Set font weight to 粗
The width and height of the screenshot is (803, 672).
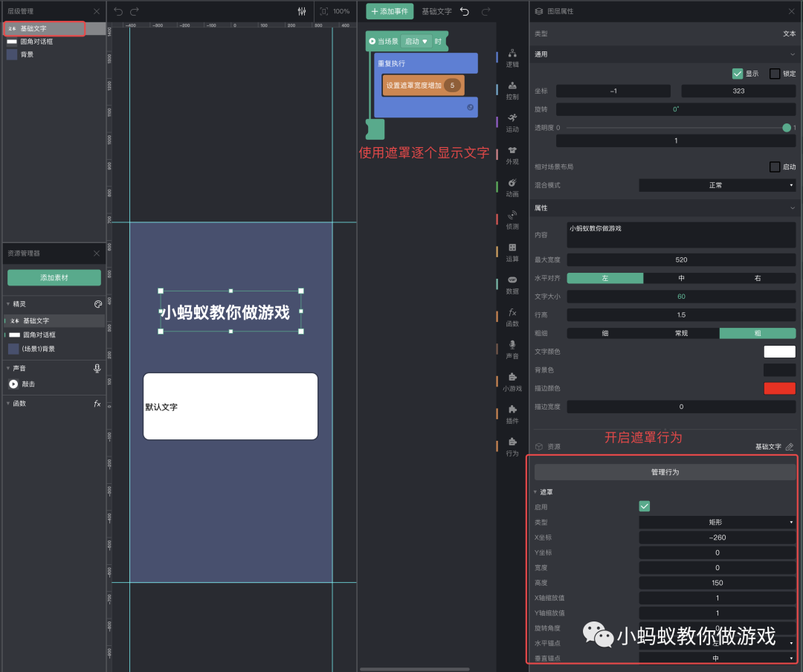(758, 334)
